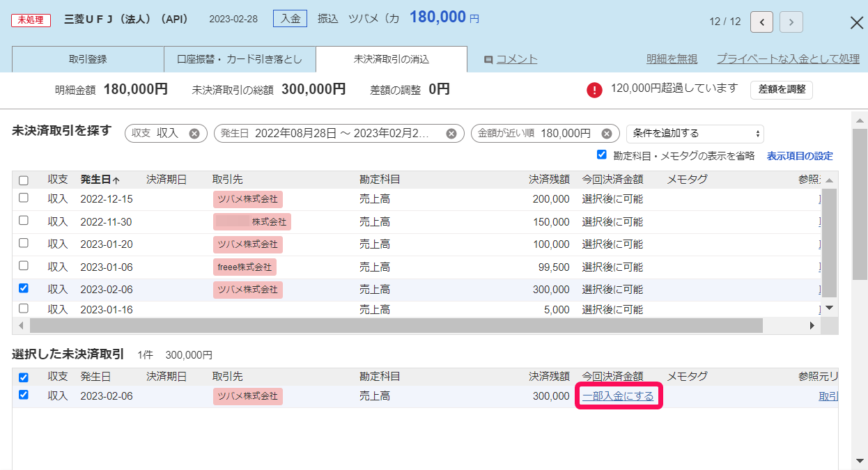Click the 未処理 status badge
The width and height of the screenshot is (868, 470).
31,19
